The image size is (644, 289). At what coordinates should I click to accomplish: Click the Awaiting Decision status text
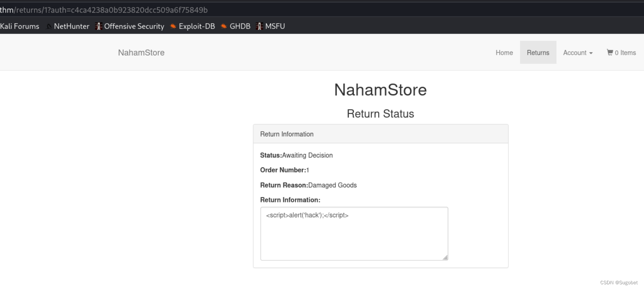pyautogui.click(x=307, y=156)
